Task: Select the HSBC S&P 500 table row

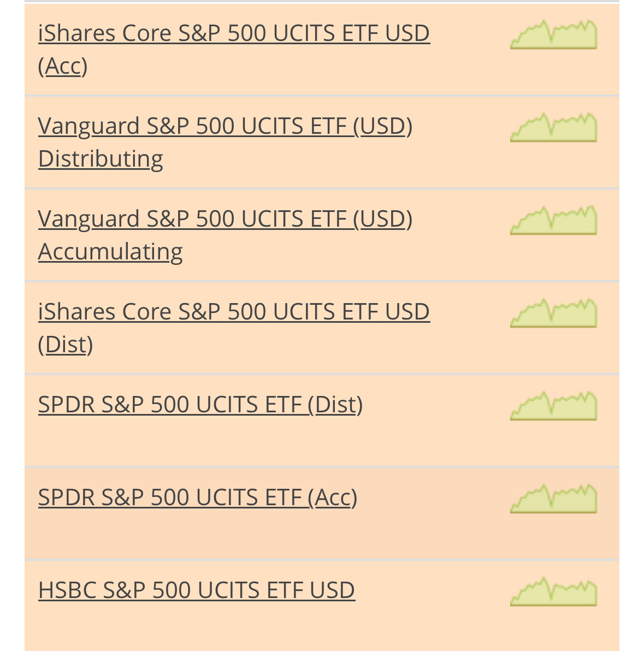Action: point(322,606)
